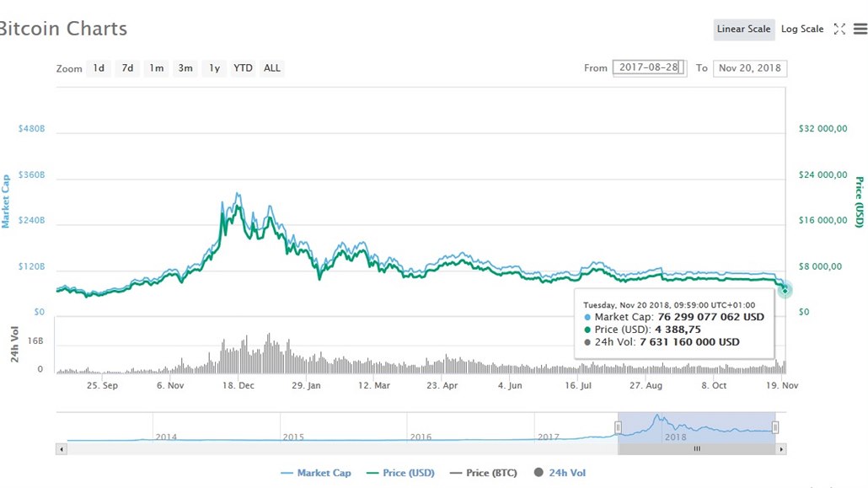Viewport: 868px width, 488px height.
Task: Click the '$32 000,00' price label
Action: (x=822, y=128)
